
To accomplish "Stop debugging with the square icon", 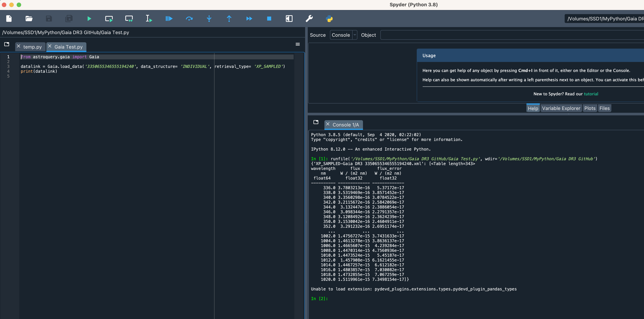I will (x=269, y=19).
